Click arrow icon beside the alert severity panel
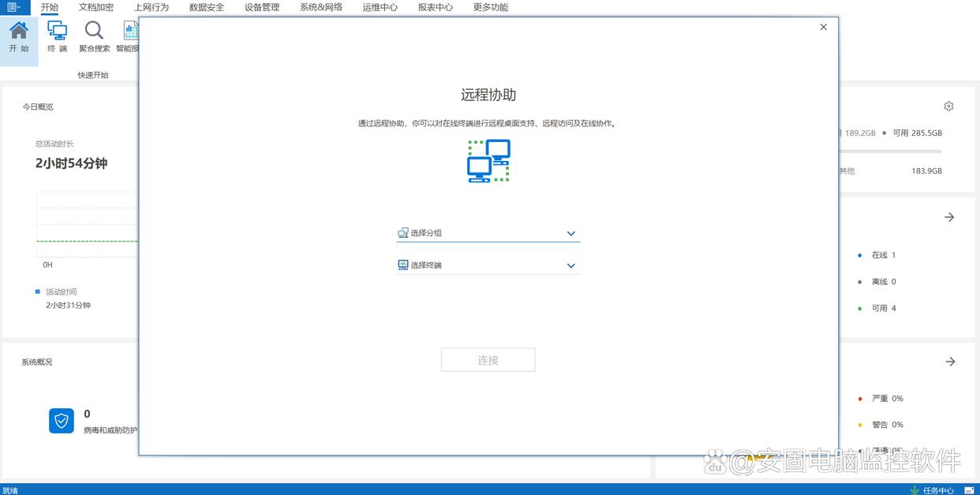 950,362
